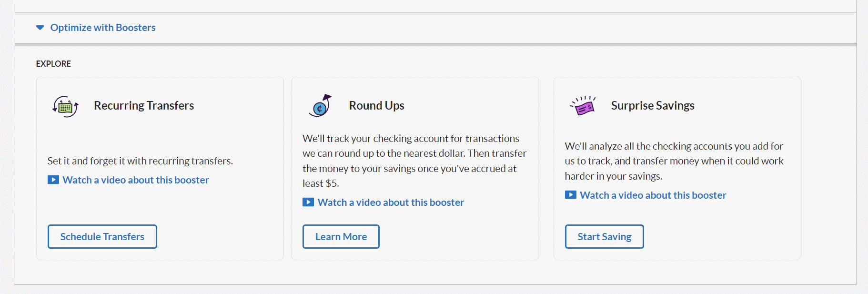The height and width of the screenshot is (294, 868).
Task: Select the Surprise Savings card title
Action: coord(653,105)
